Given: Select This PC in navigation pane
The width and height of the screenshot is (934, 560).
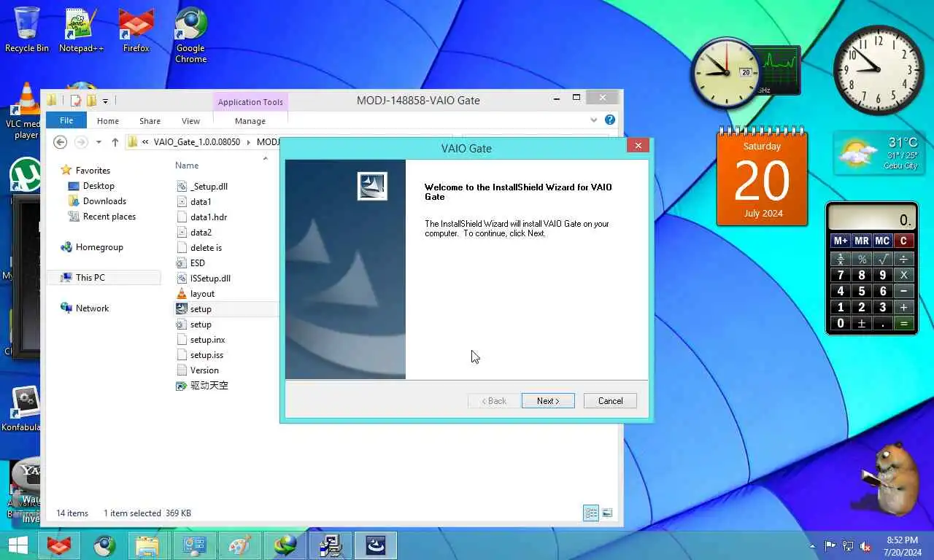Looking at the screenshot, I should click(90, 278).
